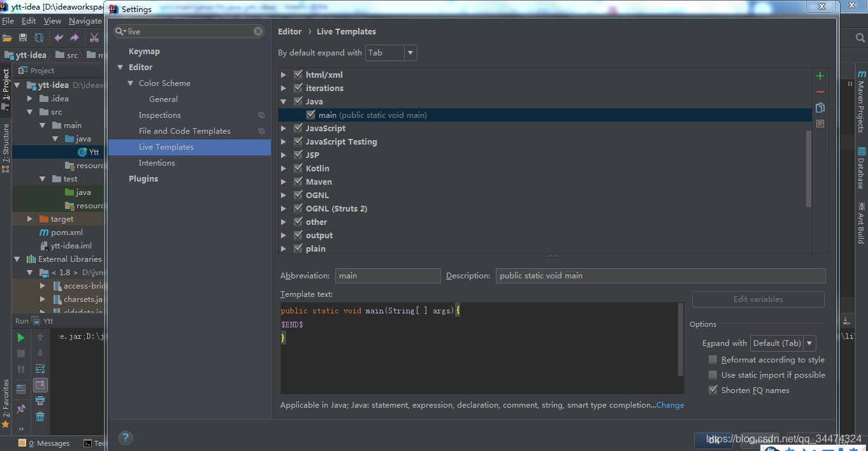
Task: Select Inspections in settings tree
Action: click(160, 115)
